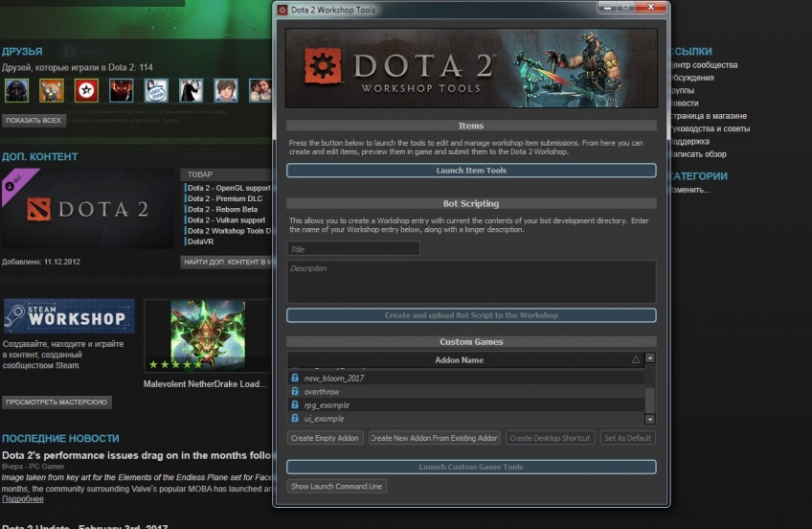Image resolution: width=812 pixels, height=529 pixels.
Task: Click addon list scroll up arrow
Action: (650, 357)
